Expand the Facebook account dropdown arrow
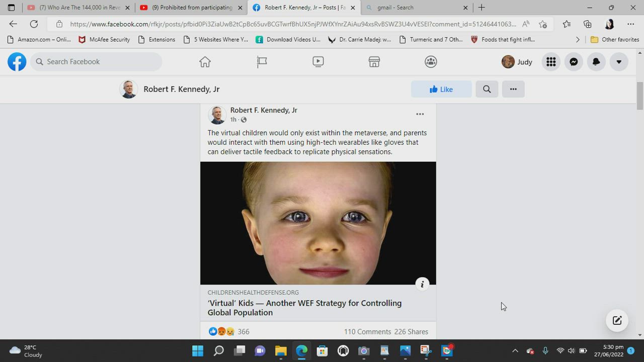 [x=619, y=62]
